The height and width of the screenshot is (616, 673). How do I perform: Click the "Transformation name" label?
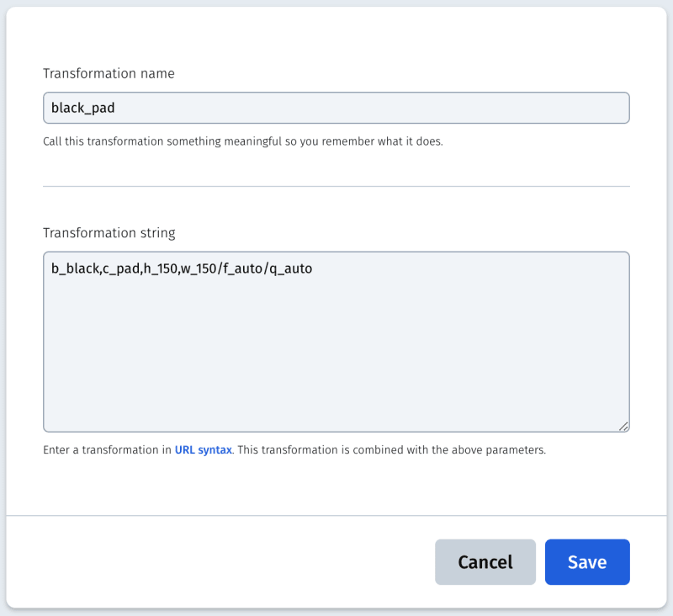[x=109, y=73]
